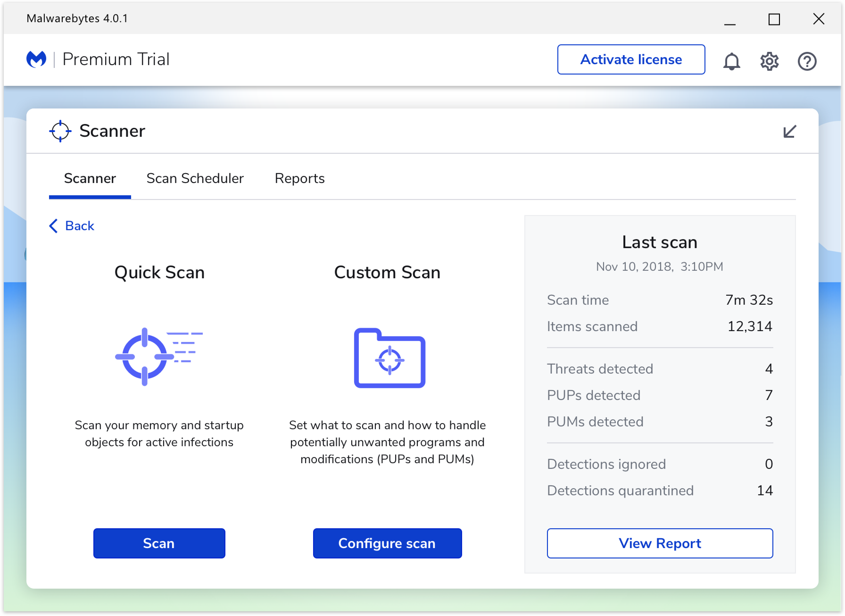
Task: Click the Malwarebytes M logo
Action: click(36, 59)
